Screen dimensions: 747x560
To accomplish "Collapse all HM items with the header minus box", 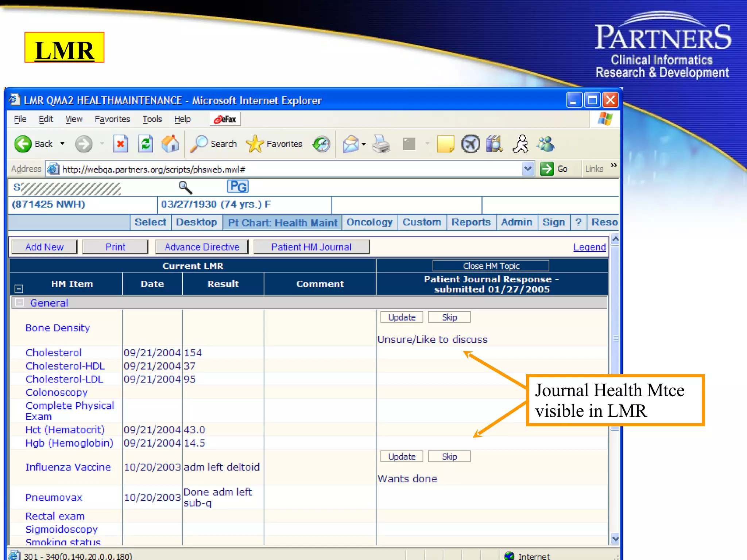I will point(19,289).
